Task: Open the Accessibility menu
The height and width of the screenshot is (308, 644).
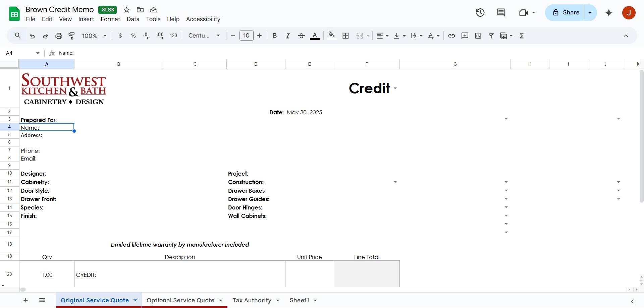Action: coord(203,19)
